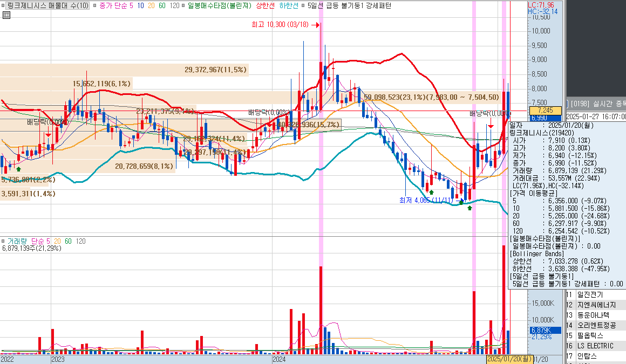Click the 3,591,311(1.4%) volume profile label
This screenshot has width=626, height=364.
(29, 194)
